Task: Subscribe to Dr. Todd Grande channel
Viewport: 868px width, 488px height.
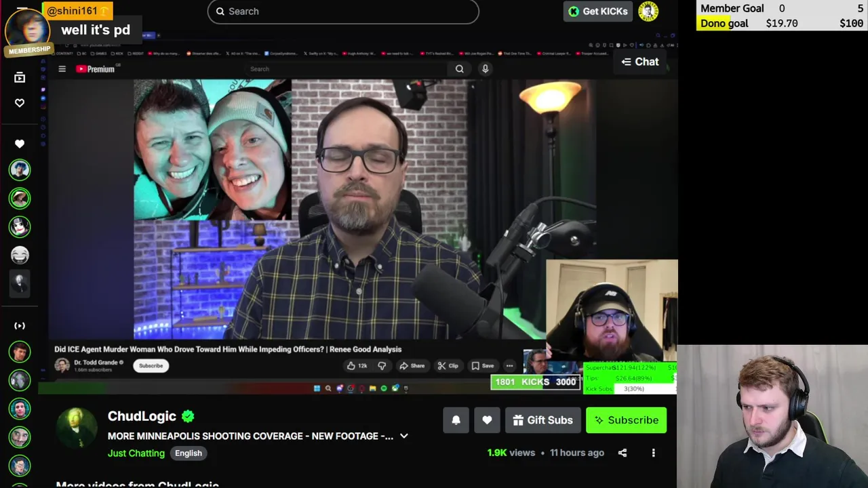Action: coord(151,366)
